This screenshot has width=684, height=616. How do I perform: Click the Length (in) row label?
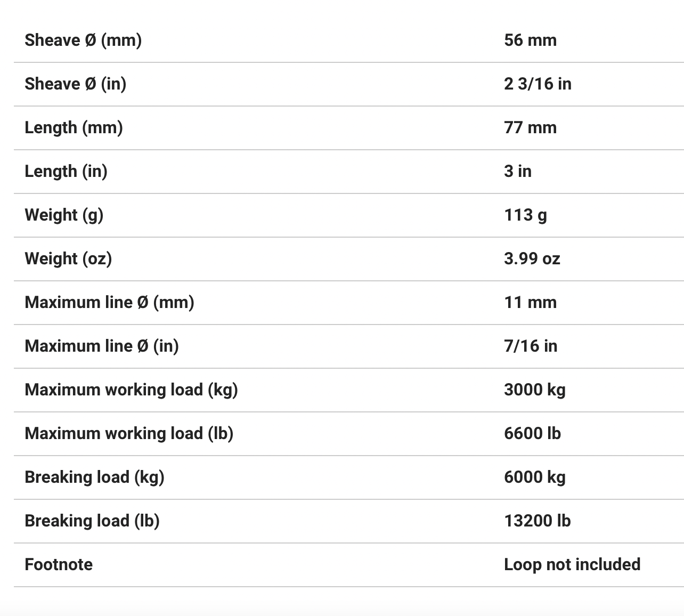coord(66,171)
